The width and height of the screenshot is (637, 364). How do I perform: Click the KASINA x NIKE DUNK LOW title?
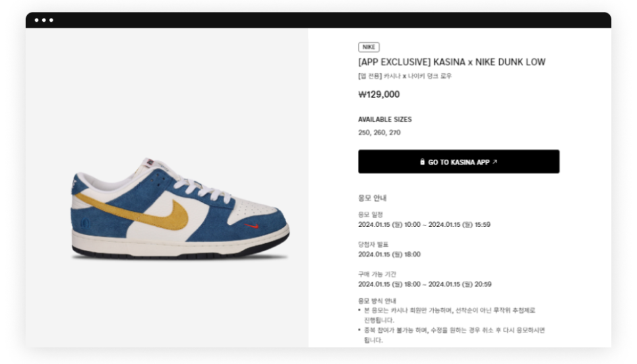coord(452,62)
